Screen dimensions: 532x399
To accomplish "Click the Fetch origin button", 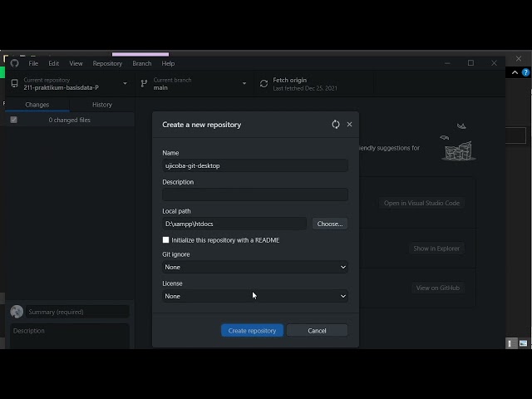I will coord(314,83).
